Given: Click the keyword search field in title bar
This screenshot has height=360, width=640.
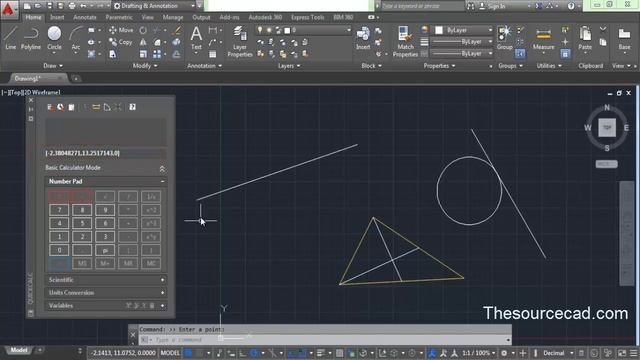Looking at the screenshot, I should (x=422, y=6).
